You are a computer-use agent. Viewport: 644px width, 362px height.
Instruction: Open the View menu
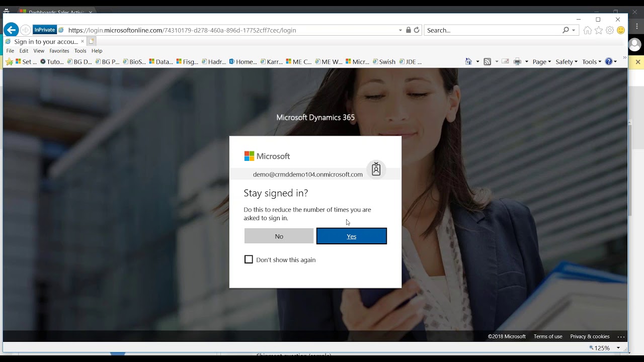point(39,51)
